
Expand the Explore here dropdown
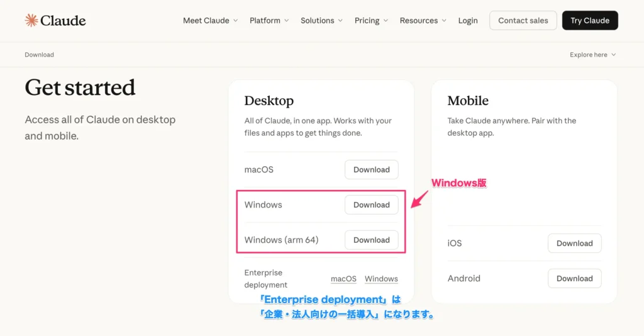pos(592,55)
